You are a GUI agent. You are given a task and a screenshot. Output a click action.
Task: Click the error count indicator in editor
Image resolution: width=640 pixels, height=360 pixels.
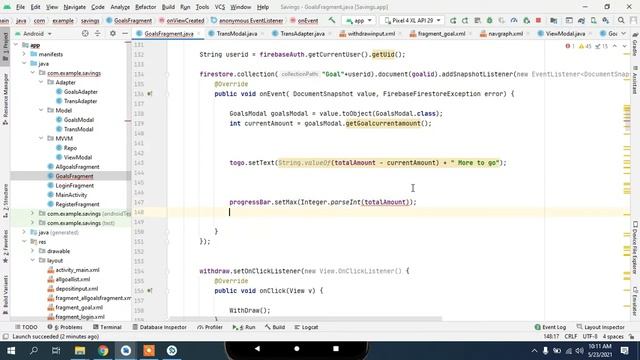tap(570, 47)
